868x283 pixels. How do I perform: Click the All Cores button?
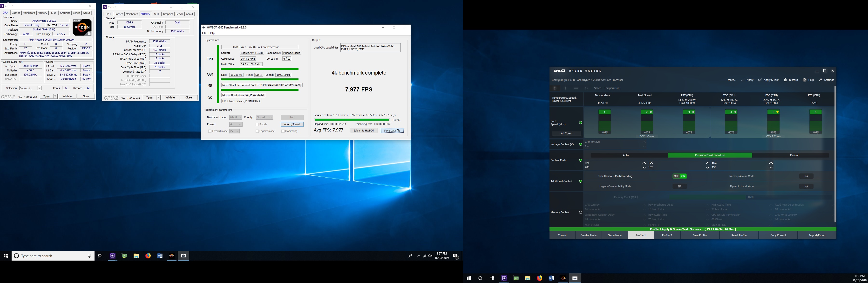click(x=566, y=134)
